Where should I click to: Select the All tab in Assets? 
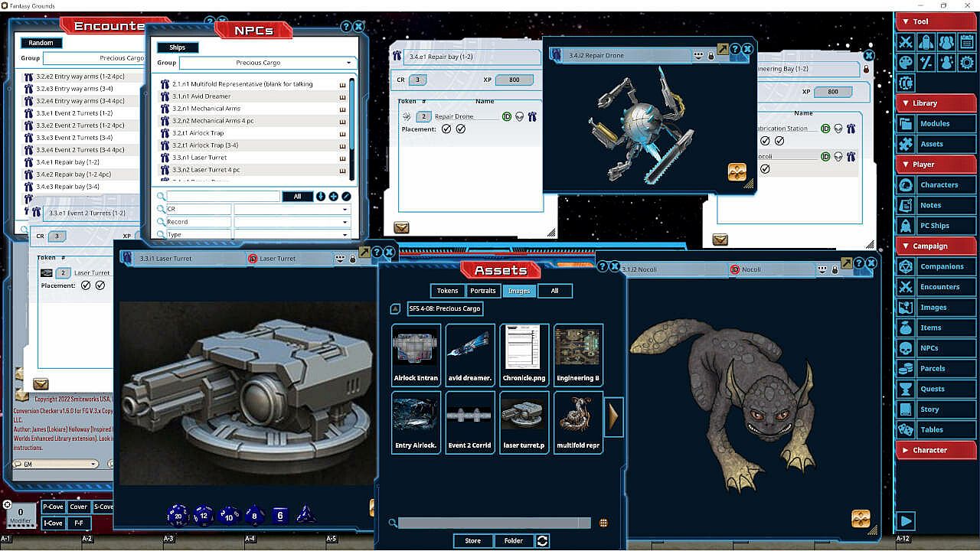pyautogui.click(x=555, y=291)
